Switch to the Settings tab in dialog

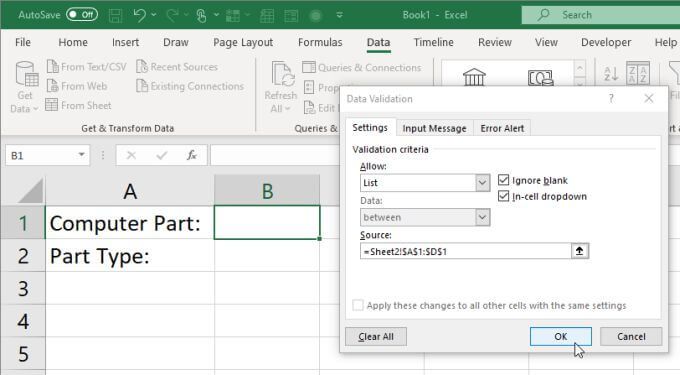pyautogui.click(x=370, y=128)
